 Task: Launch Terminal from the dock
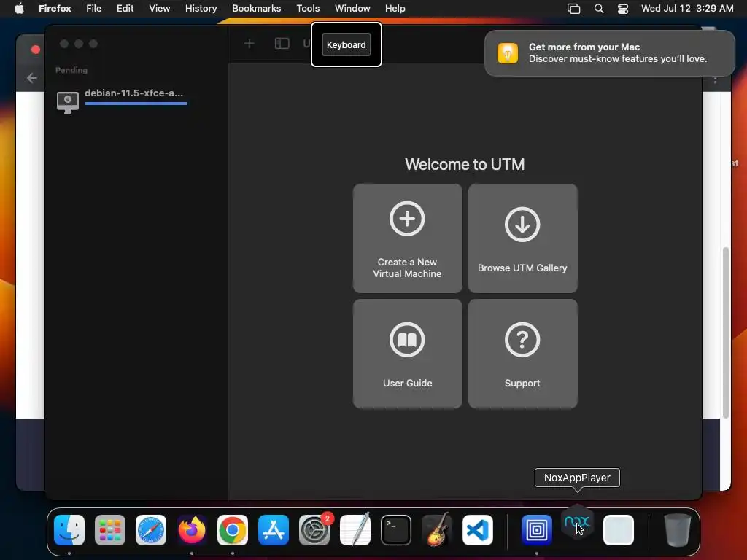point(396,530)
